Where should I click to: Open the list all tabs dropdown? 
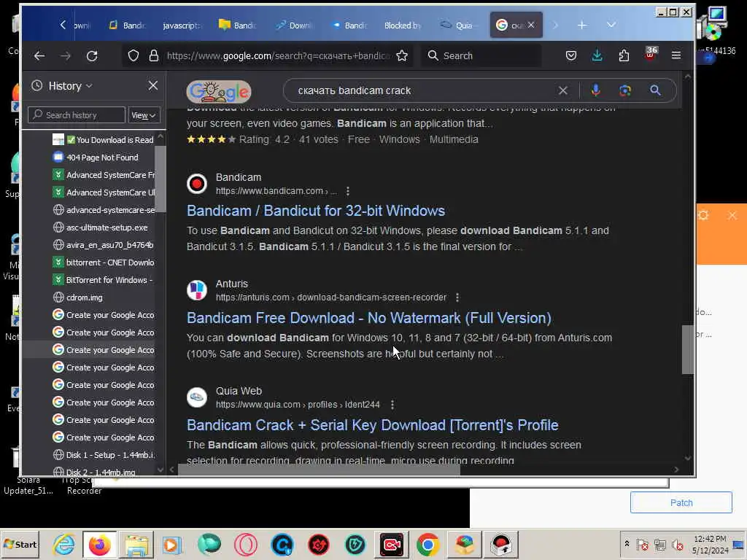click(x=611, y=26)
